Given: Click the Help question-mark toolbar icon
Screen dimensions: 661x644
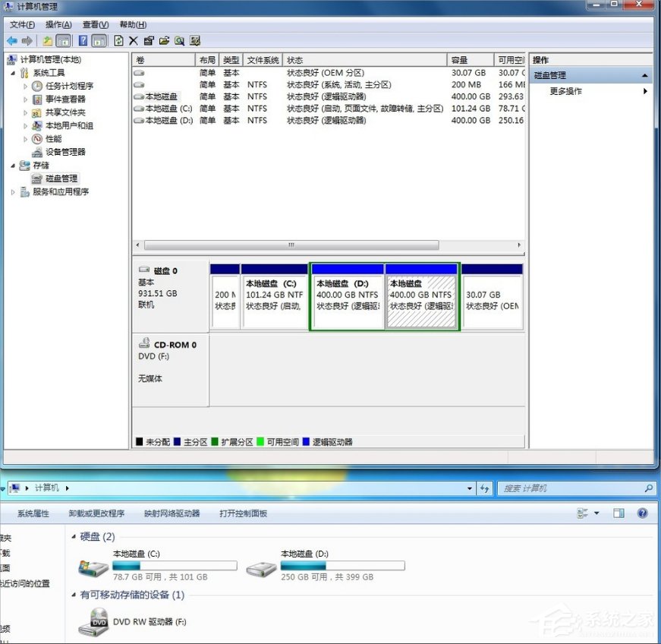Looking at the screenshot, I should tap(83, 41).
